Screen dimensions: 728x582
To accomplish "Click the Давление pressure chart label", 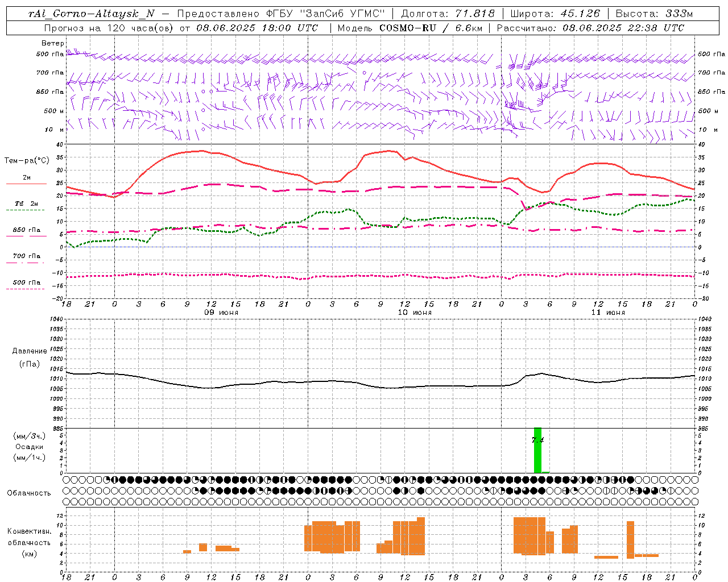I will click(x=30, y=351).
